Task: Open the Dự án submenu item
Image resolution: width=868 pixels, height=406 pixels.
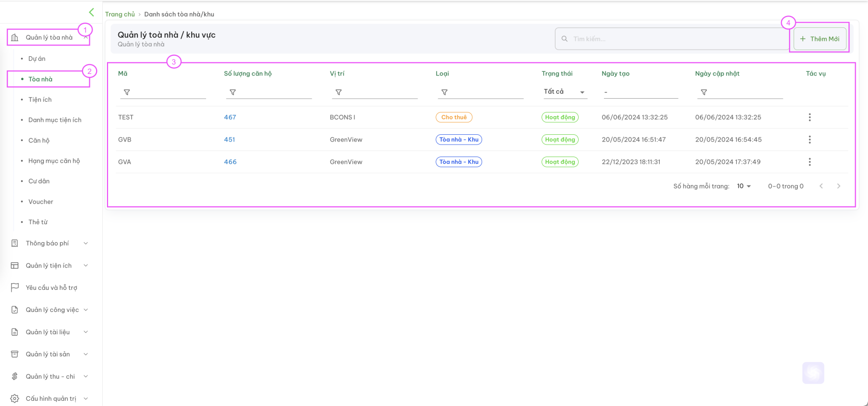Action: click(x=37, y=59)
